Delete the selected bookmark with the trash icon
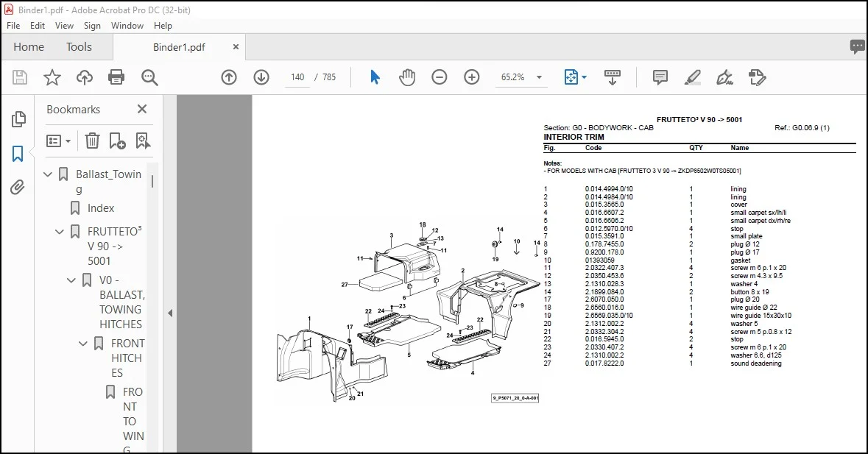The width and height of the screenshot is (868, 454). 92,141
